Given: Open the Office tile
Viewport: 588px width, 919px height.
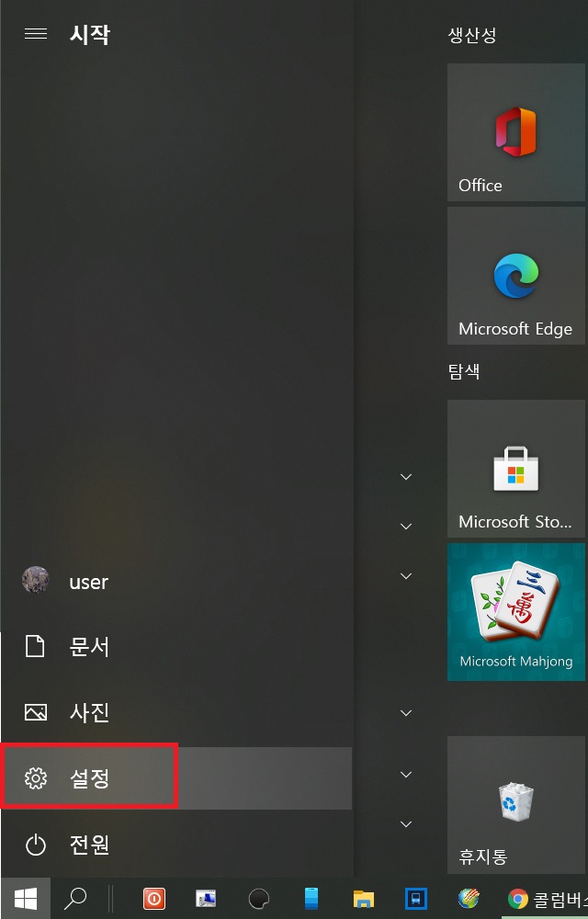Looking at the screenshot, I should click(516, 132).
